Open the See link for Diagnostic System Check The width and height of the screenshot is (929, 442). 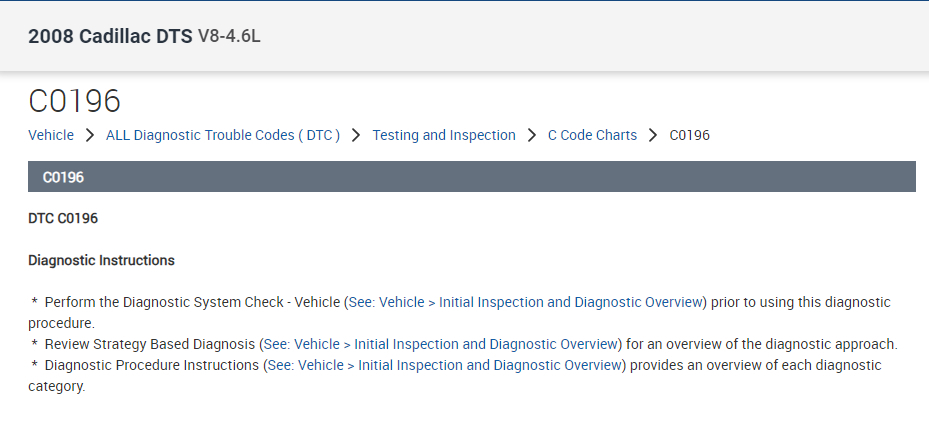[525, 301]
